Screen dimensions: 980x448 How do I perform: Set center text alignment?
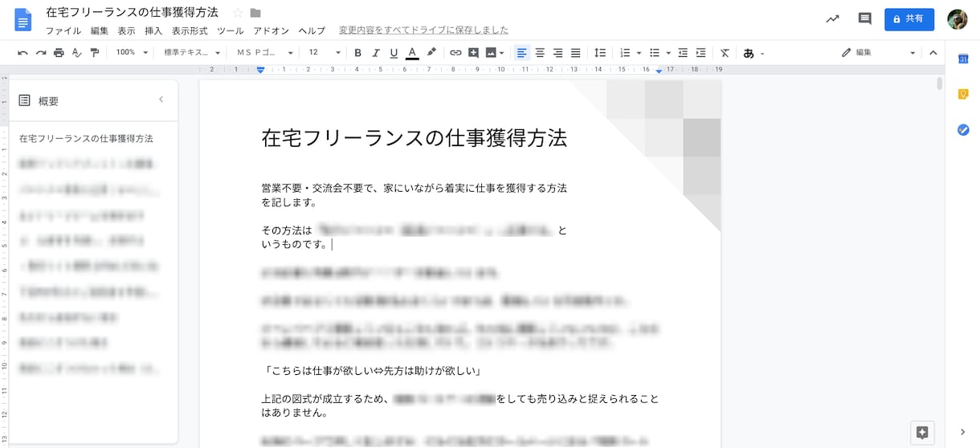[x=540, y=53]
